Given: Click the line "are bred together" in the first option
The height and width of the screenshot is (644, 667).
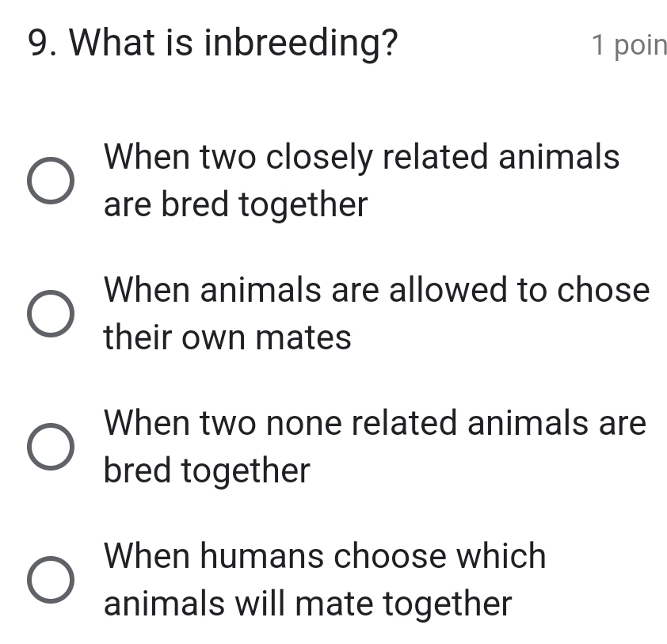Looking at the screenshot, I should [236, 205].
